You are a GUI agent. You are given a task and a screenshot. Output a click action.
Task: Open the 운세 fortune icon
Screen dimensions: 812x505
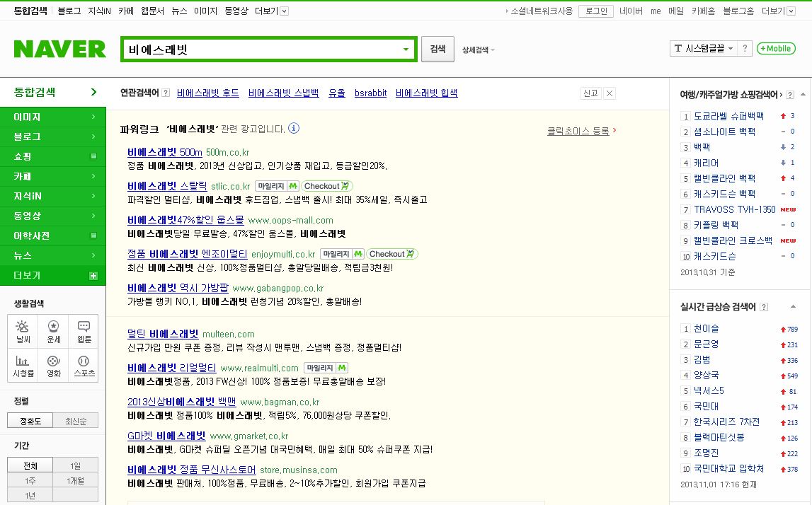coord(53,332)
